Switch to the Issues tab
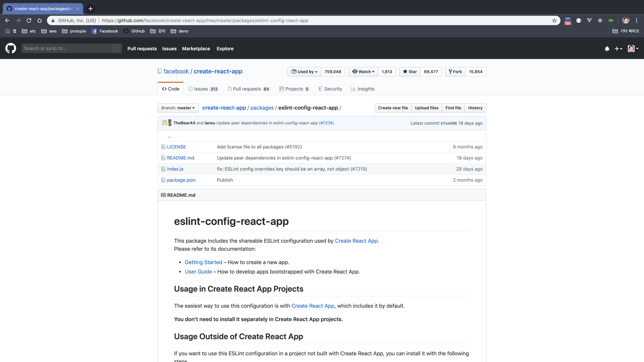This screenshot has width=644, height=362. click(203, 89)
